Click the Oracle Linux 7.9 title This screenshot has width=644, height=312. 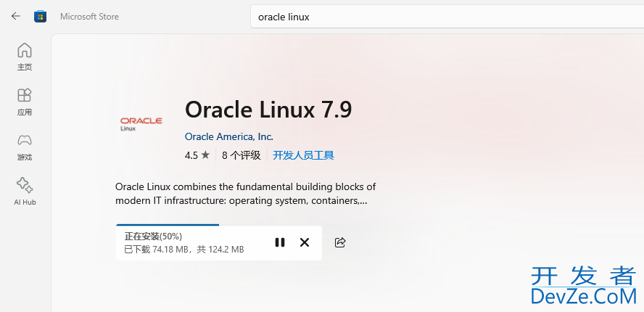click(x=268, y=110)
